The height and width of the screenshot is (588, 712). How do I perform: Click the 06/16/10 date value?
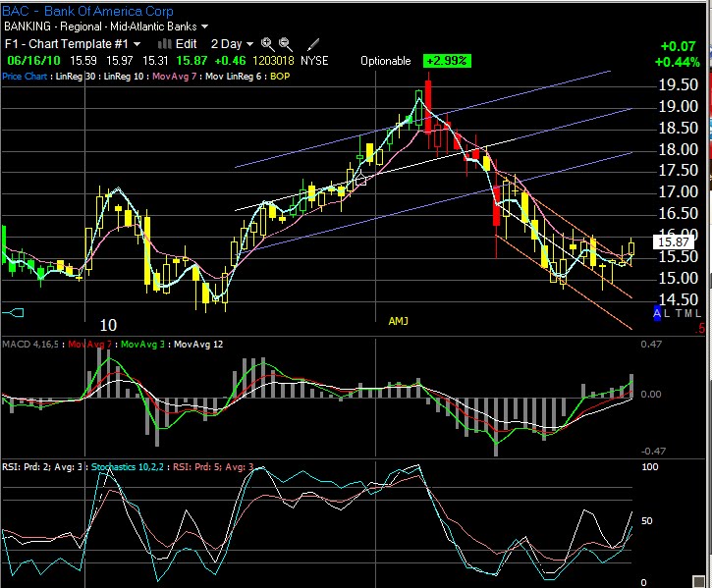click(33, 61)
